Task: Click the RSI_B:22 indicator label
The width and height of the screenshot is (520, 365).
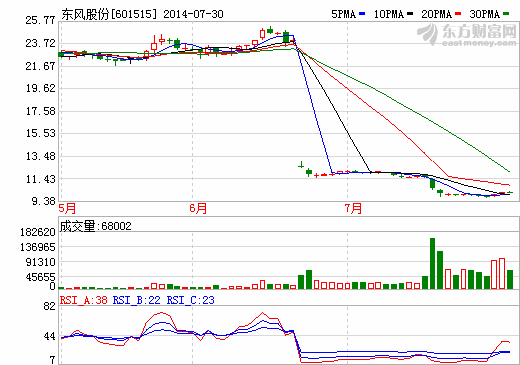Action: (x=137, y=300)
